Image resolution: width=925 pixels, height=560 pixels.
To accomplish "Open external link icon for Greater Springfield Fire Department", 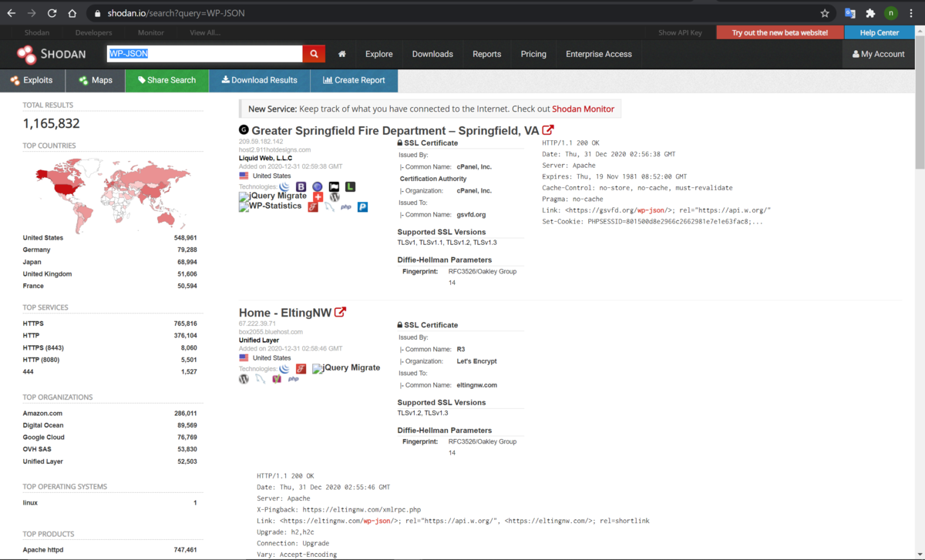I will (548, 130).
